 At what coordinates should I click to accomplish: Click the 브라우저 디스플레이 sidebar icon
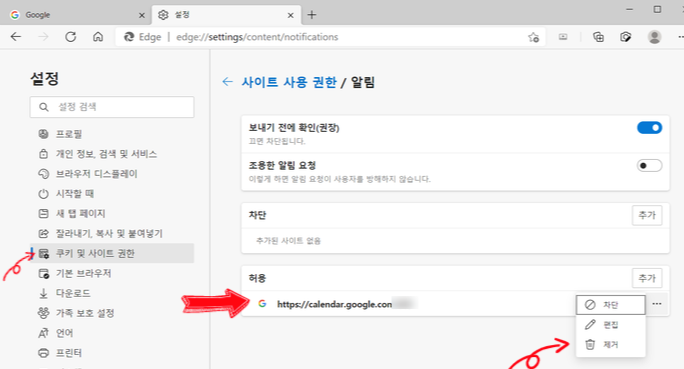pos(43,174)
